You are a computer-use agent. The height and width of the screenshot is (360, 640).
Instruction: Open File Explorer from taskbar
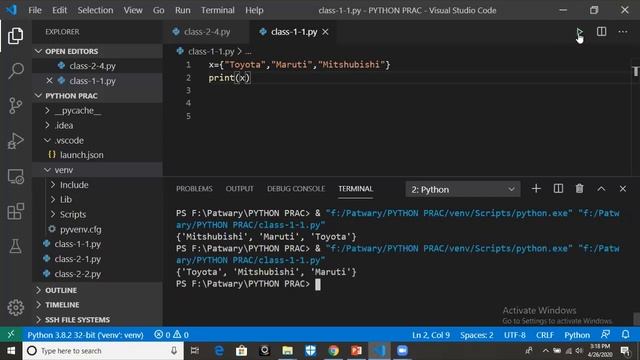tap(288, 351)
